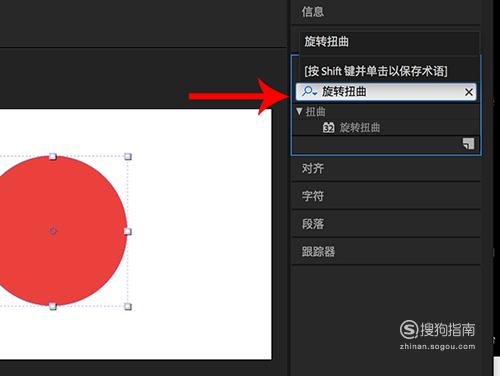500x376 pixels.
Task: Click the anchor point at circle center
Action: point(53,231)
